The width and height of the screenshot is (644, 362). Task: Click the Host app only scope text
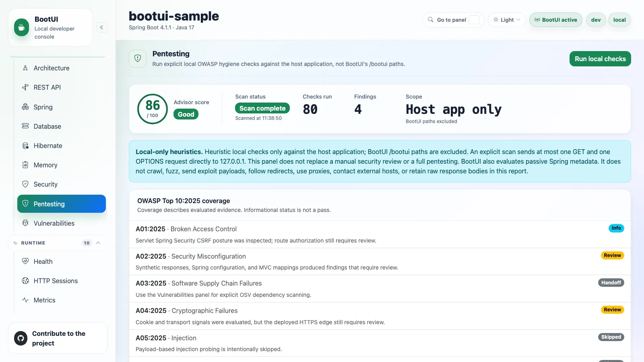click(454, 109)
